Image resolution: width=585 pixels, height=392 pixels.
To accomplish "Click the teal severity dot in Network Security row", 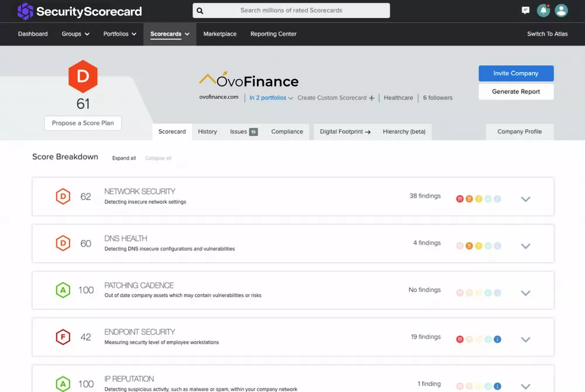I will [488, 199].
